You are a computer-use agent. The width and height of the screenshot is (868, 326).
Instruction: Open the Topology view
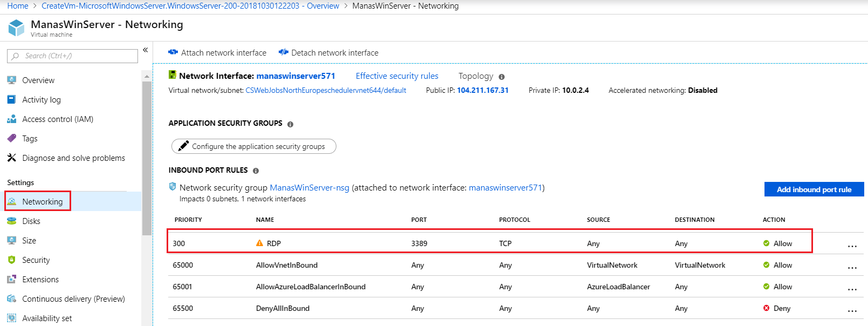pos(476,76)
